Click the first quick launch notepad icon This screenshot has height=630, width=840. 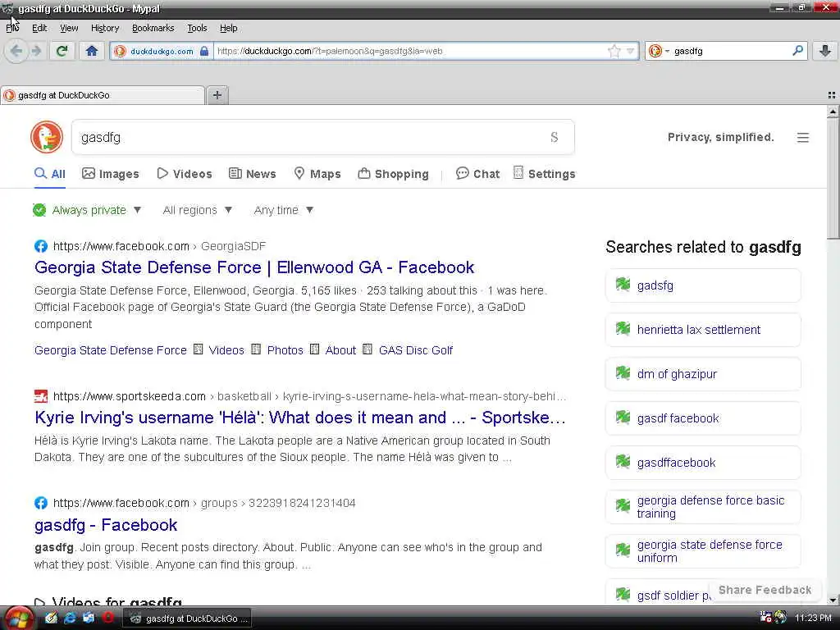point(51,618)
